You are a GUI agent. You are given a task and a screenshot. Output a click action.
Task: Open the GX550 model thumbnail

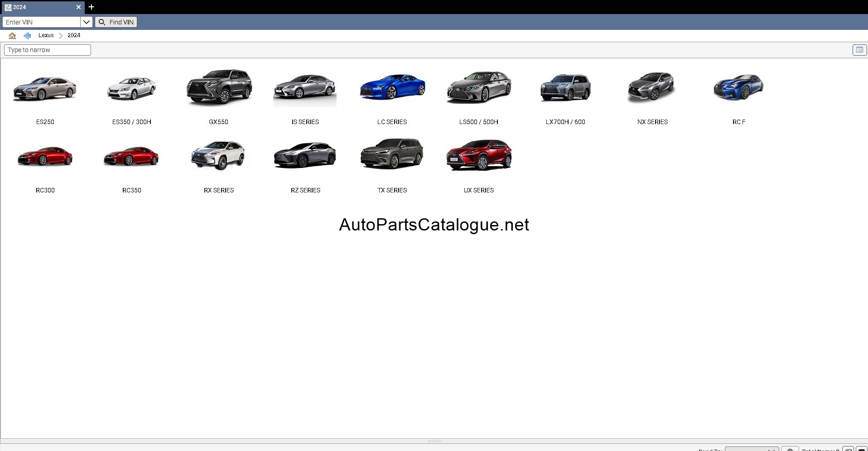219,88
